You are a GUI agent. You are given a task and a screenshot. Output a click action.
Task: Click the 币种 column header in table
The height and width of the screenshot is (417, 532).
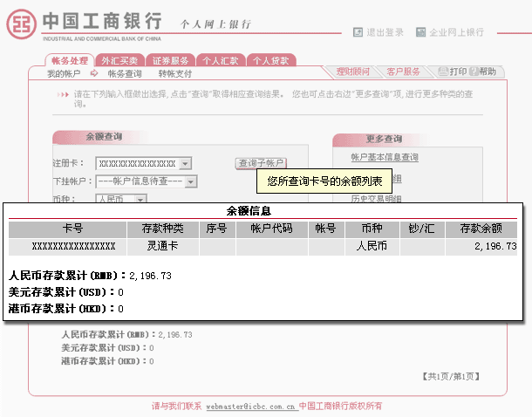click(x=372, y=229)
